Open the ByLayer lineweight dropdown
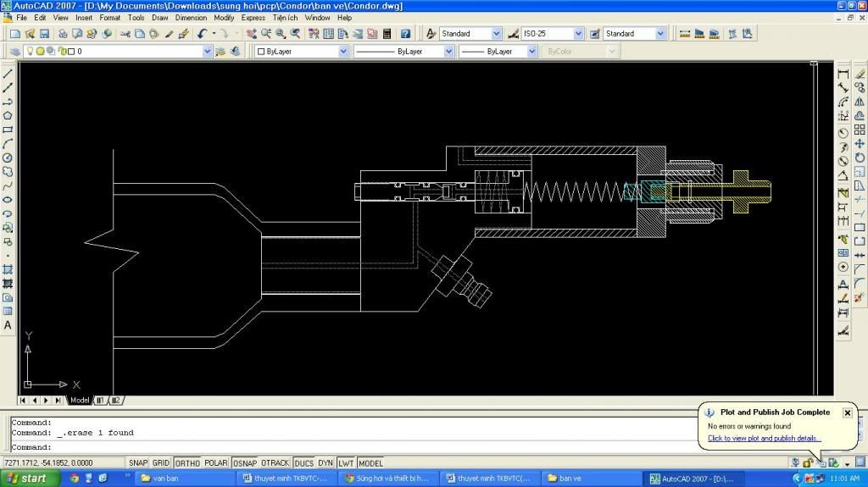Image resolution: width=868 pixels, height=487 pixels. pos(532,52)
